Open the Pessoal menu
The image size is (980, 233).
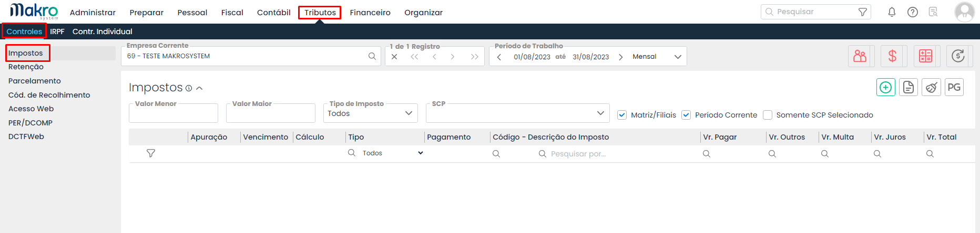click(x=192, y=13)
